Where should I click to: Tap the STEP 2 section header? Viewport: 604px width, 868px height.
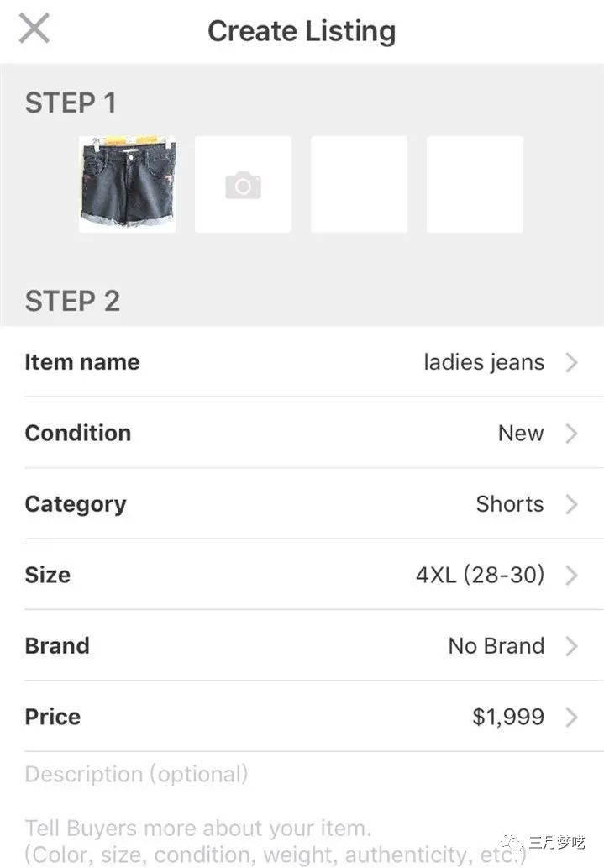tap(72, 301)
